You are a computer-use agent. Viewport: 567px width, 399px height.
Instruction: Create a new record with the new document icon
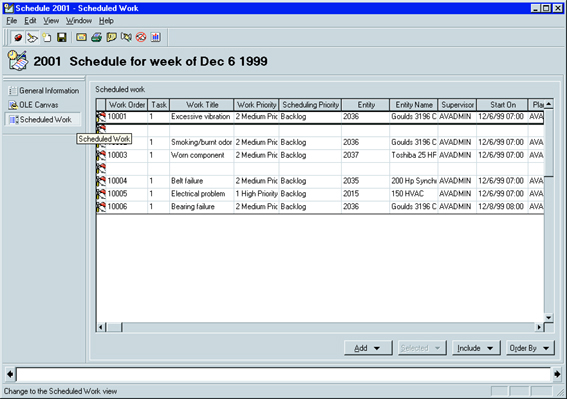point(47,37)
